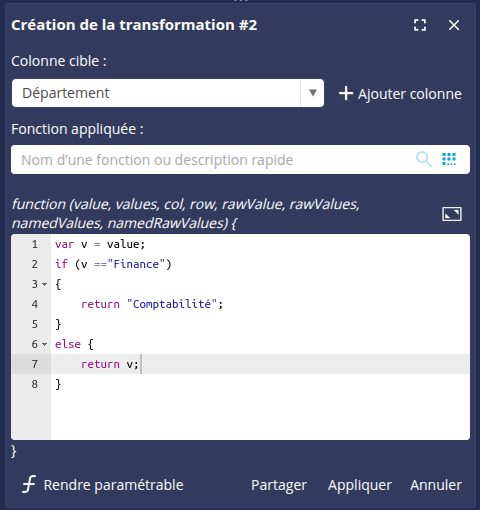Click the "return v;" code line
Screen dimensions: 480x510
tap(110, 364)
